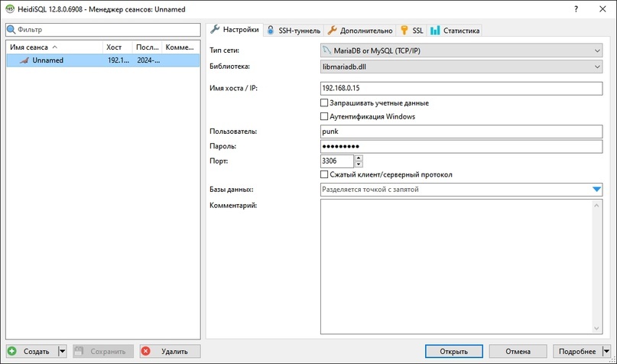617x364 pixels.
Task: Click the key icon on SSL tab
Action: pyautogui.click(x=404, y=30)
